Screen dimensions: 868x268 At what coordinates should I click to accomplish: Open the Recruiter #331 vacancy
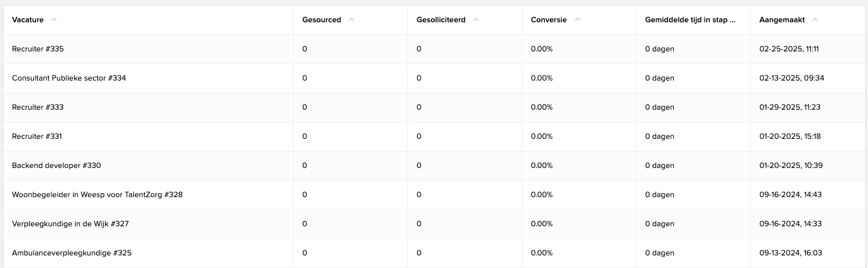click(x=37, y=137)
